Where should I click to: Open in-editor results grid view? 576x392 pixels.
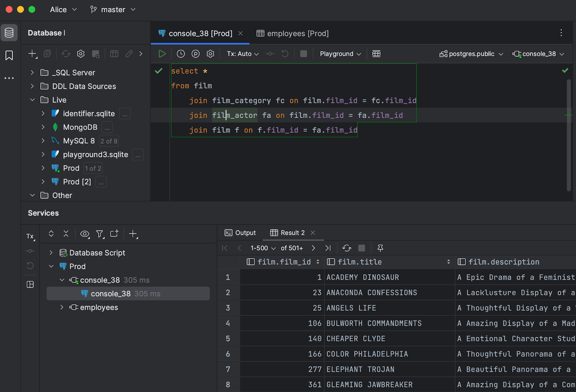[x=376, y=53]
